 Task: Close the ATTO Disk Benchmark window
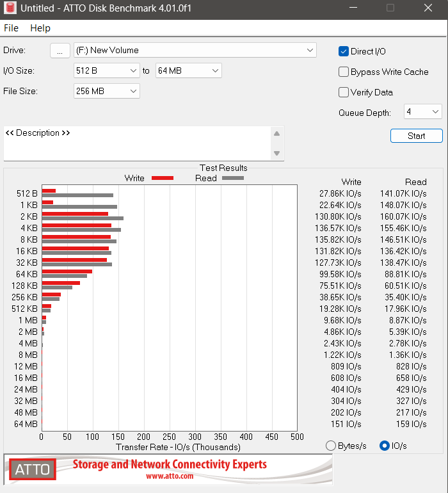click(x=428, y=8)
